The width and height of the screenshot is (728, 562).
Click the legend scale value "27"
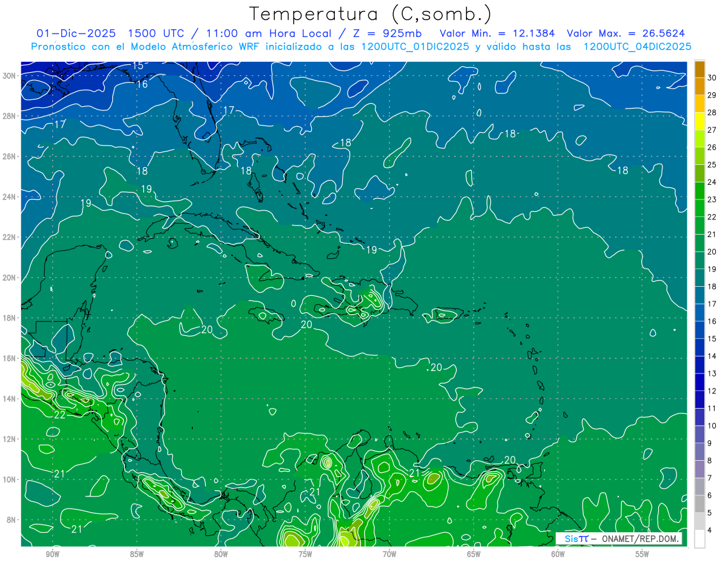[x=712, y=130]
